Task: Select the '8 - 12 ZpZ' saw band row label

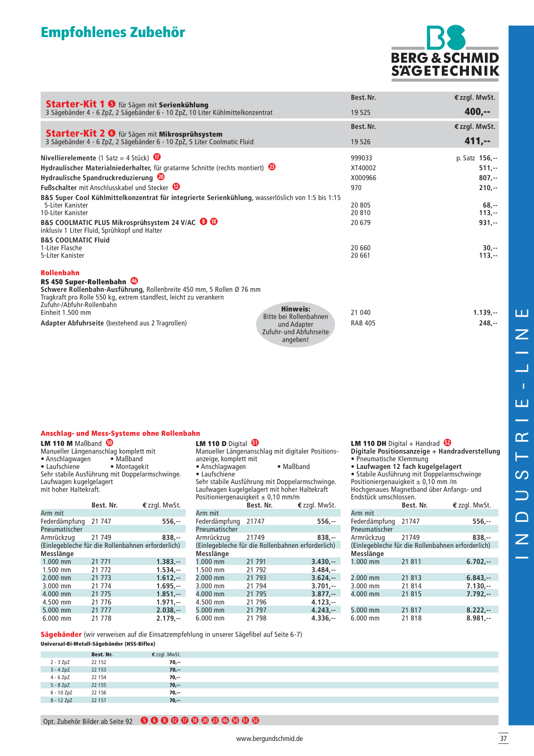Action: coord(61,701)
